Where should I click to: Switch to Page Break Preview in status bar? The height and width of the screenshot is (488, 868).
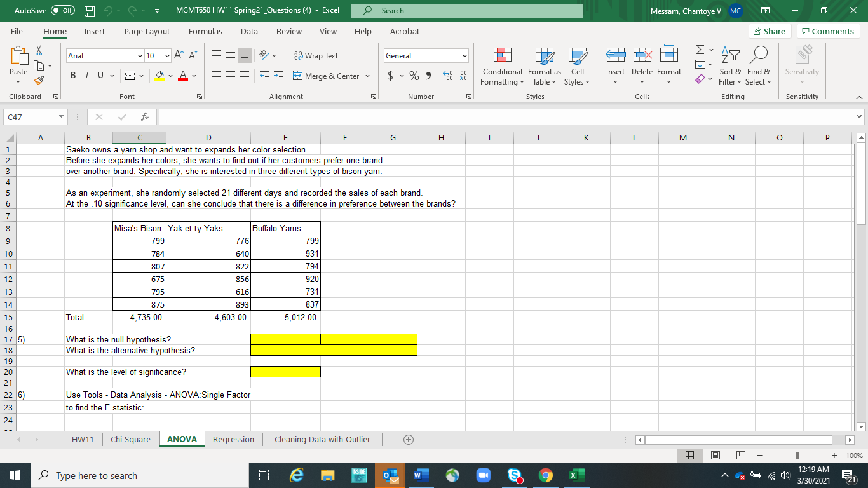(x=741, y=456)
